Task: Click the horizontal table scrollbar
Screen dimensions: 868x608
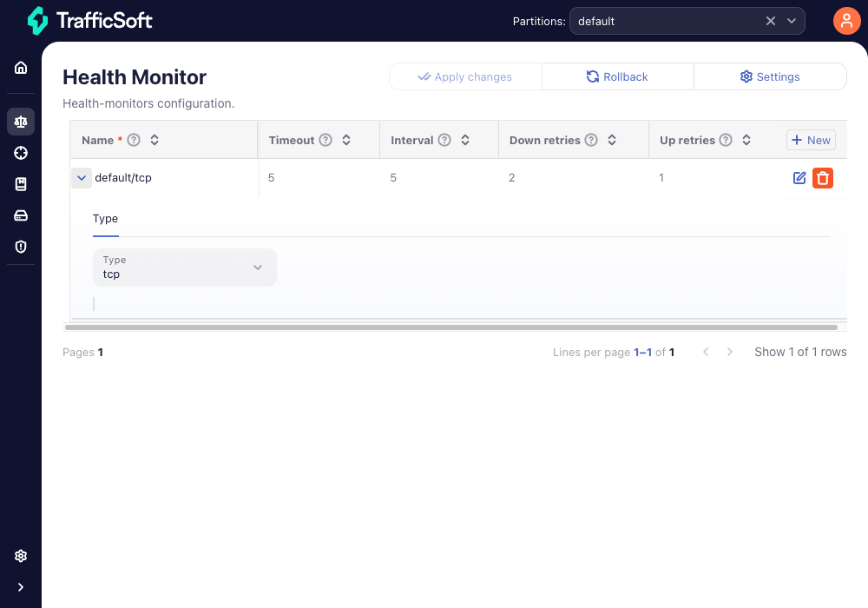Action: click(451, 327)
